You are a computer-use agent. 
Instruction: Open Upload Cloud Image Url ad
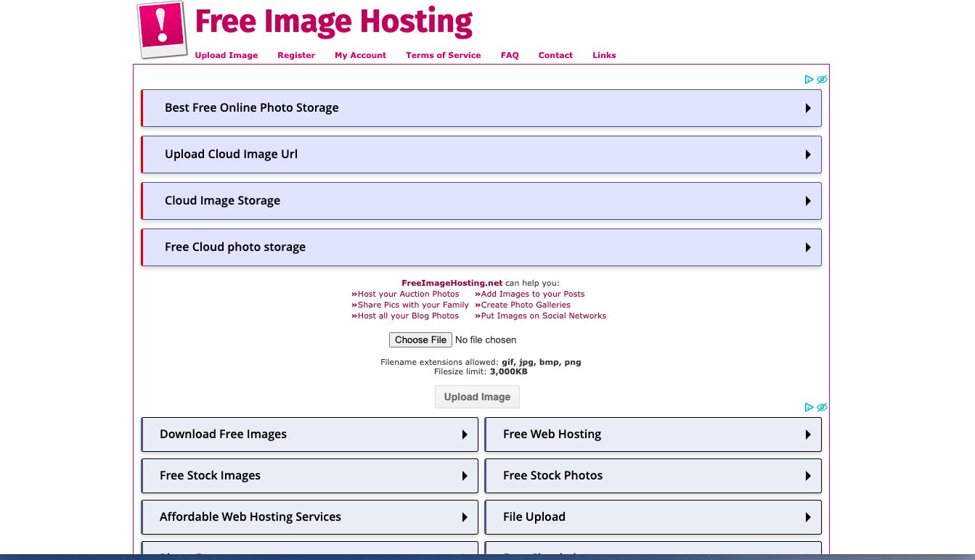tap(481, 155)
